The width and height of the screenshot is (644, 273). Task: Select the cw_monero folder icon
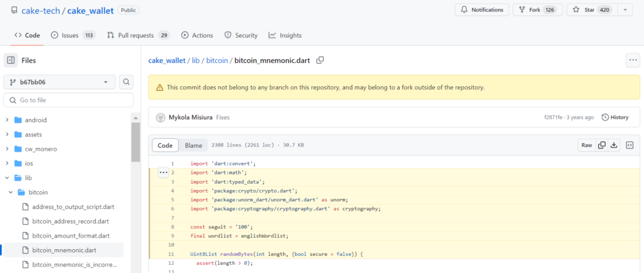(18, 149)
